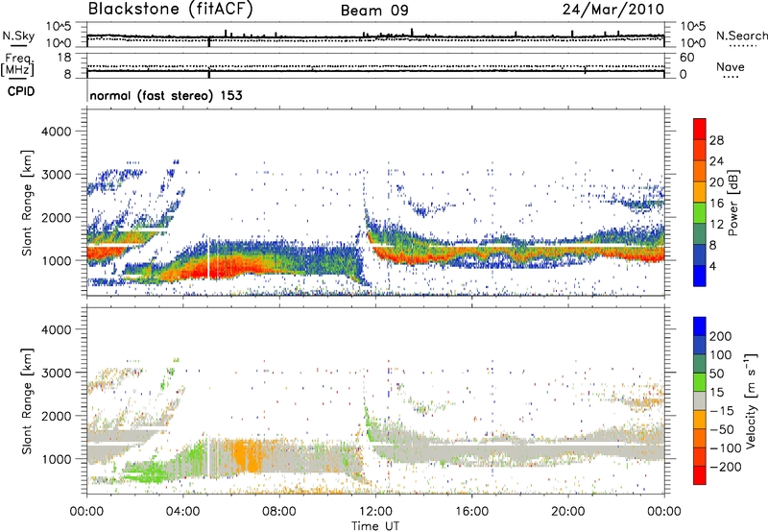The width and height of the screenshot is (768, 532).
Task: Click the 'Beam 09' heading
Action: [374, 11]
